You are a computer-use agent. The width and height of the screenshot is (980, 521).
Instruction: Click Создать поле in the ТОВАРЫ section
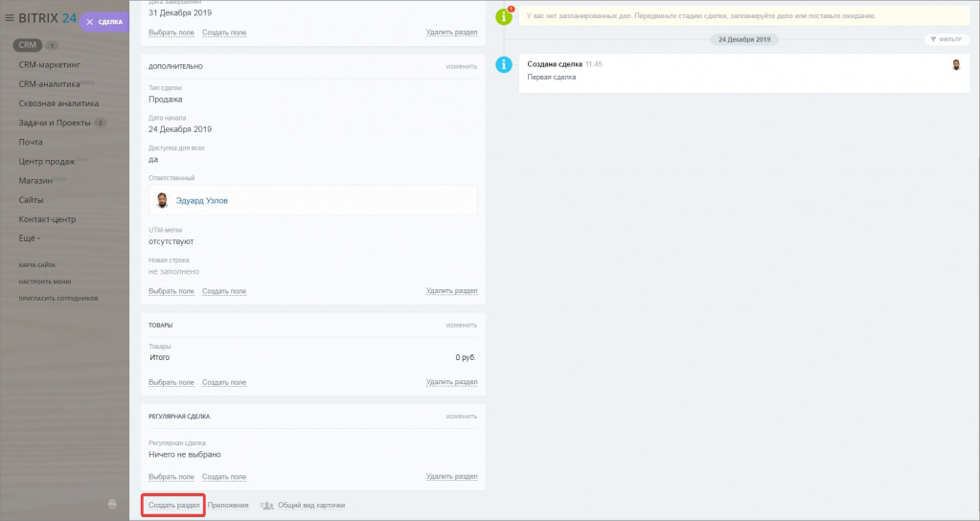click(x=224, y=382)
